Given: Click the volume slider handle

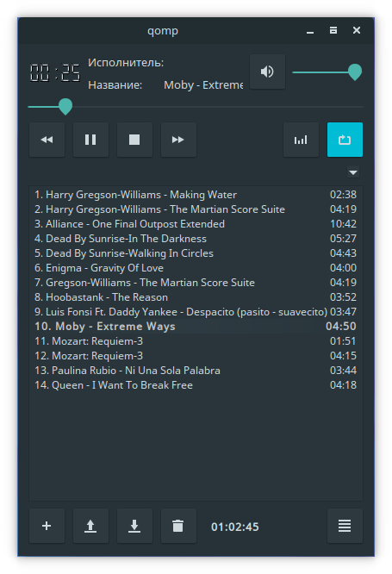Looking at the screenshot, I should click(x=355, y=72).
